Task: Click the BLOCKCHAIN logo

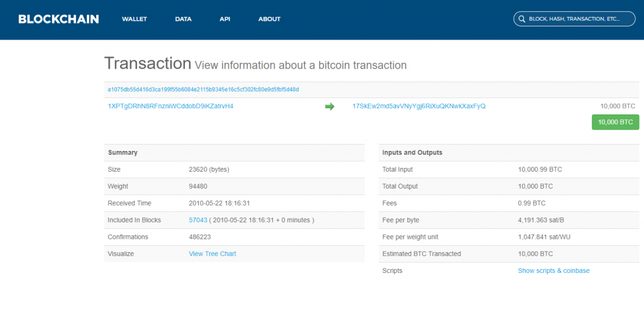Action: tap(58, 19)
